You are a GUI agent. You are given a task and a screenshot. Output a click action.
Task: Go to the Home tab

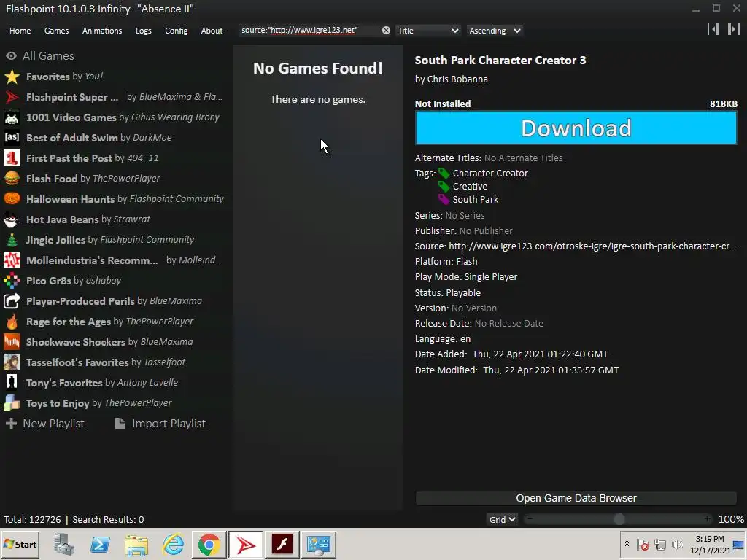(x=20, y=31)
